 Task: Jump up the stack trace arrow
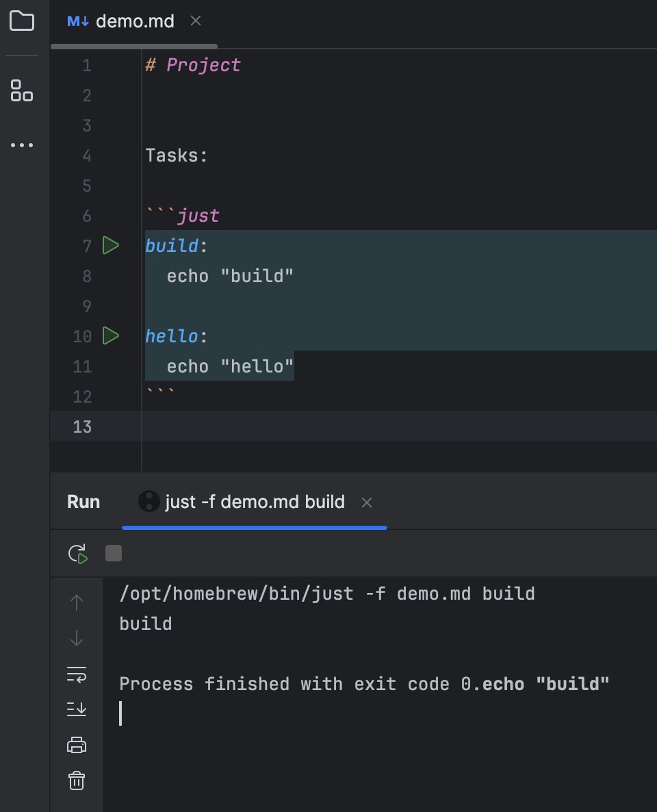point(77,602)
